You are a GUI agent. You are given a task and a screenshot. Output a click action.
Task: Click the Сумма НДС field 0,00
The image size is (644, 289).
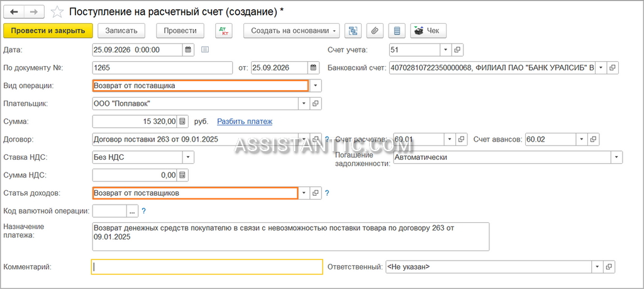(135, 175)
